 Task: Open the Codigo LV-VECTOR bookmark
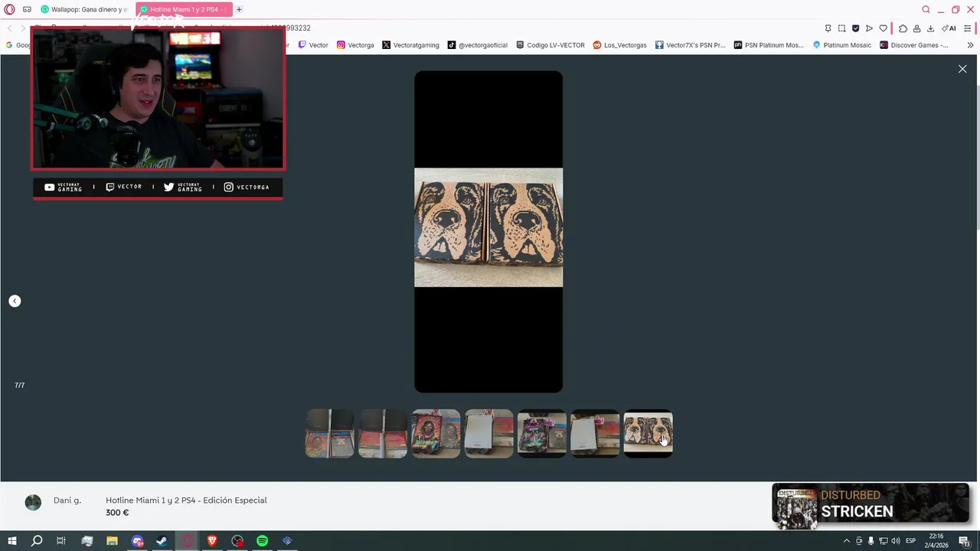click(x=550, y=45)
